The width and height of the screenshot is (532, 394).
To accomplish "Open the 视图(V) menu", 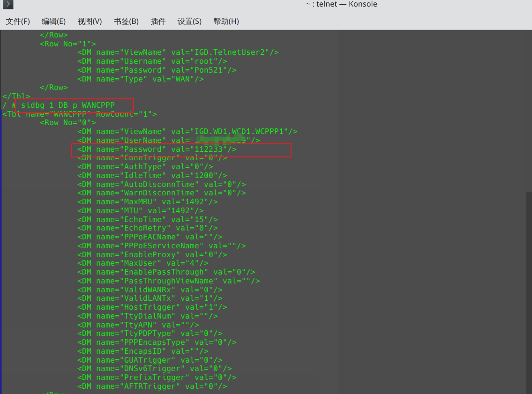I will pyautogui.click(x=90, y=22).
